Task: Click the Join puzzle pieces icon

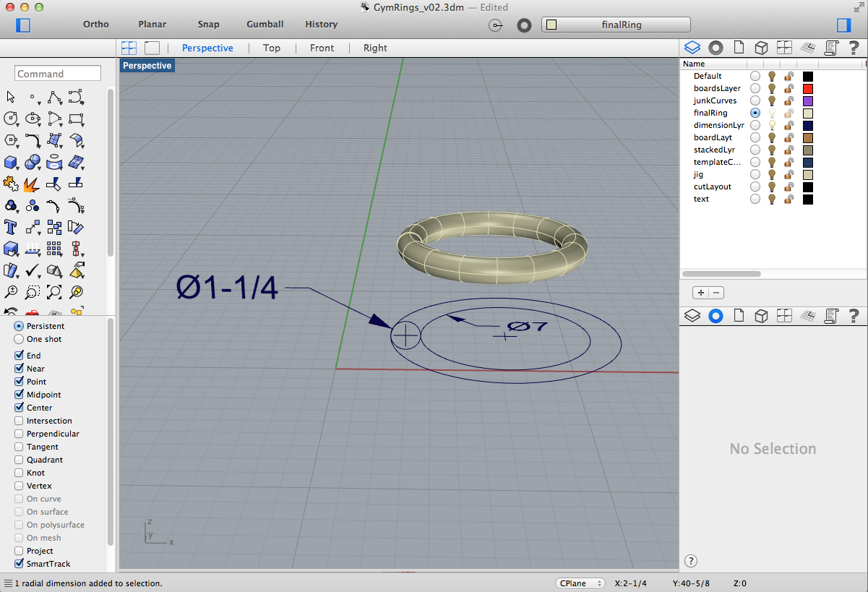Action: (11, 184)
